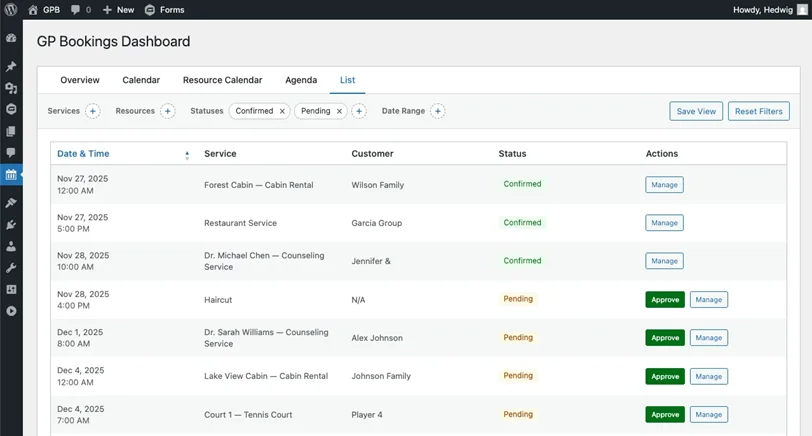812x436 pixels.
Task: Approve the Johnson Family booking
Action: pyautogui.click(x=665, y=376)
